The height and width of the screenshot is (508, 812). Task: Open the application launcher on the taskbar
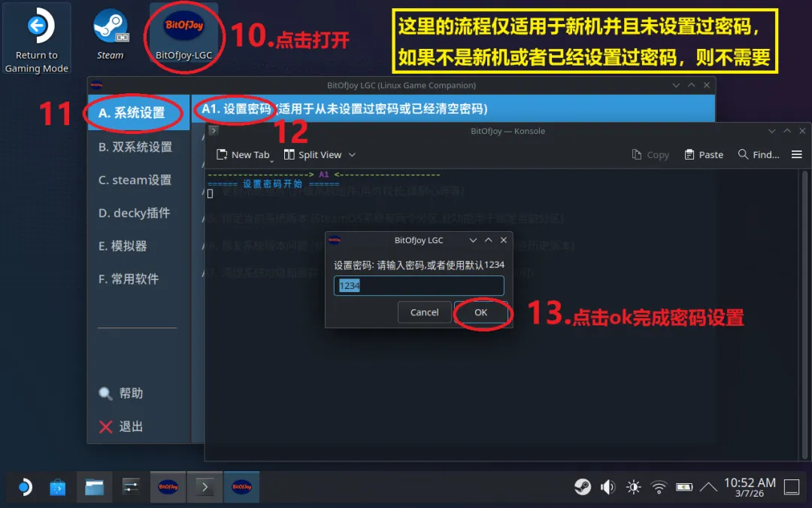coord(24,487)
